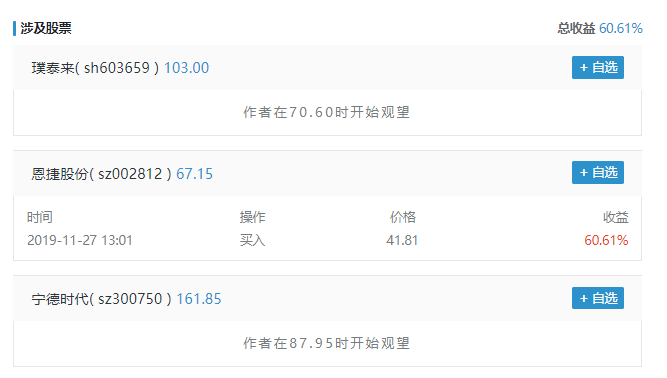Add 璞泰来 to watchlist with 自选 button
Viewport: 667px width, 378px height.
pyautogui.click(x=598, y=68)
